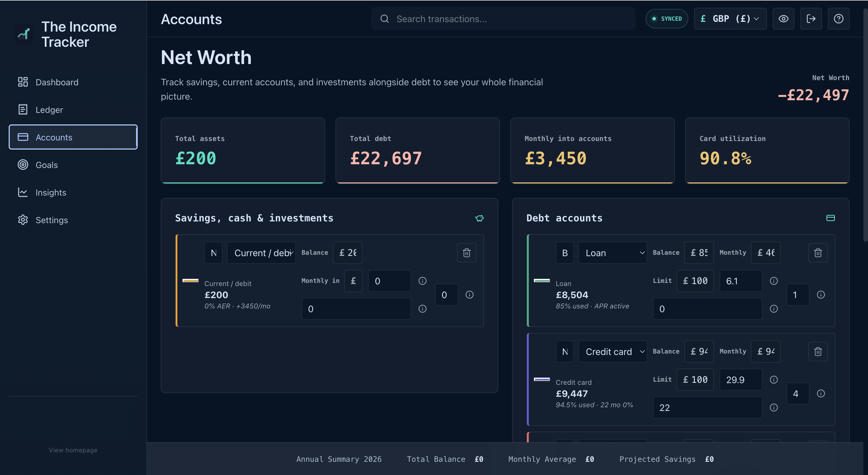
Task: Click info icon next to Loan 6.1 field
Action: [x=774, y=281]
